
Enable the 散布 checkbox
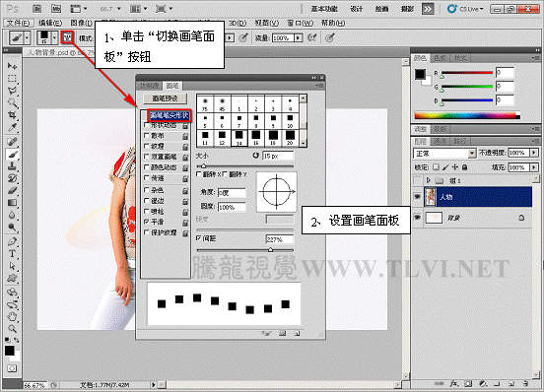[x=147, y=136]
